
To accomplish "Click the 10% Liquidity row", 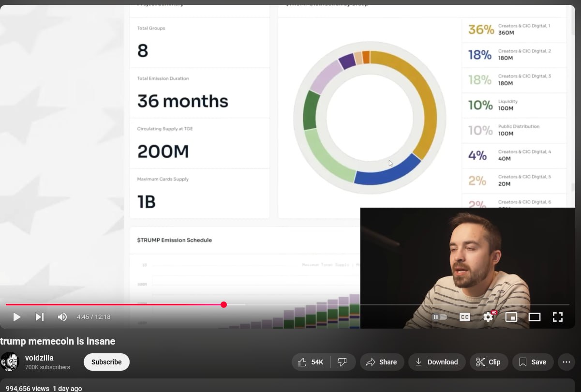I will [514, 105].
